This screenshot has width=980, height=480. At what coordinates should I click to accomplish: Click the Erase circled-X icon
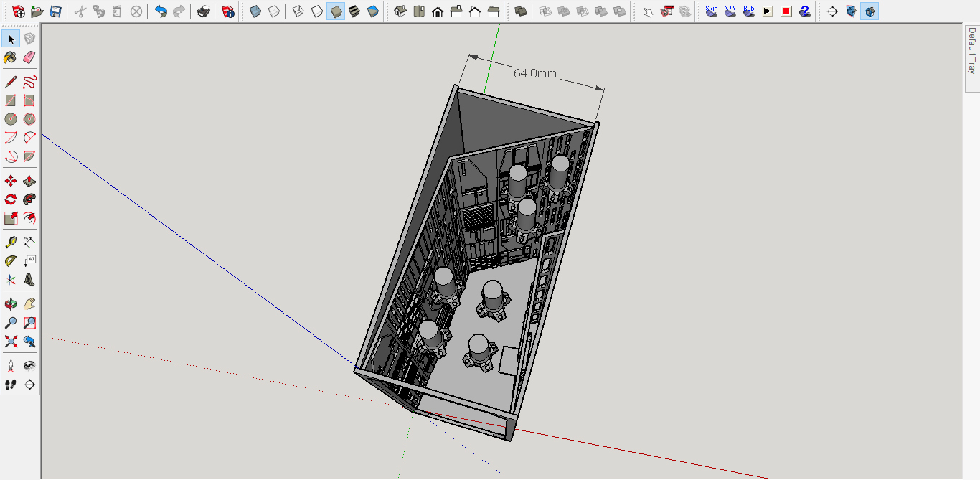136,11
